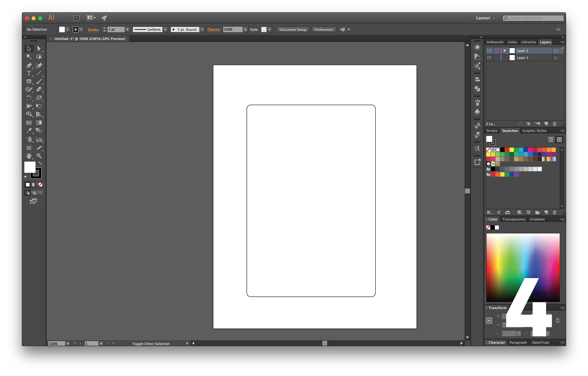Image resolution: width=588 pixels, height=376 pixels.
Task: Select the Hand tool
Action: (29, 156)
